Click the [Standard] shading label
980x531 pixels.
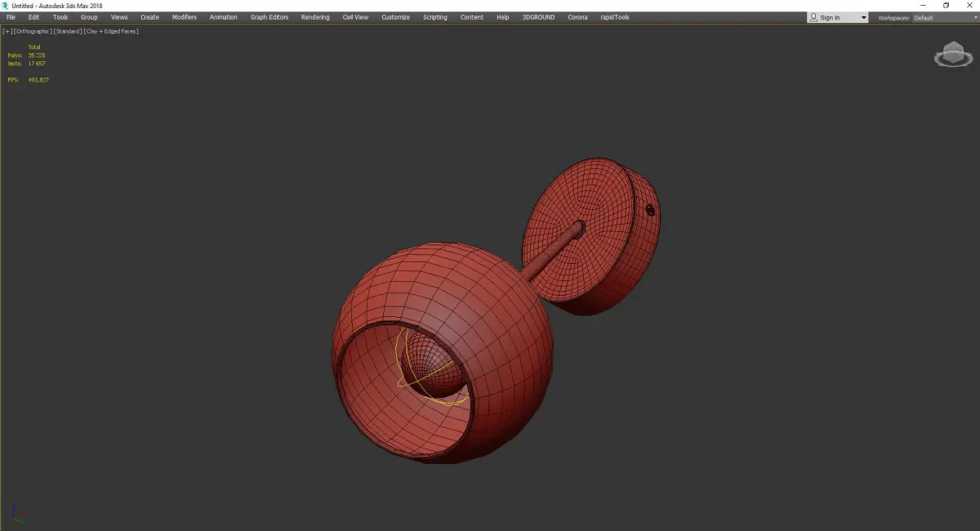[68, 31]
